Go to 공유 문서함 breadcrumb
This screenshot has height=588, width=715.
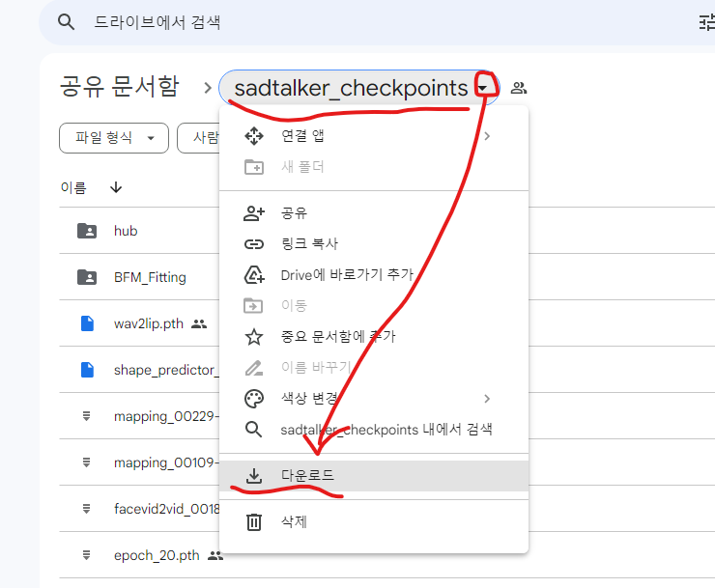(120, 87)
